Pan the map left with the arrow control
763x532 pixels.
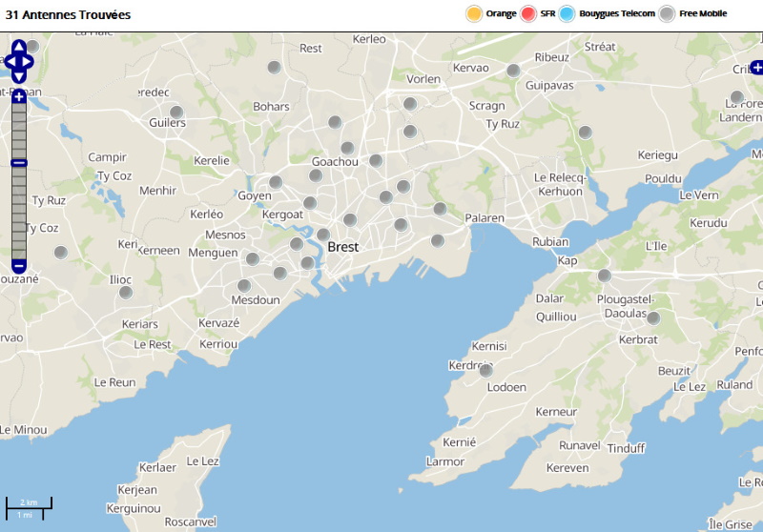[10, 62]
